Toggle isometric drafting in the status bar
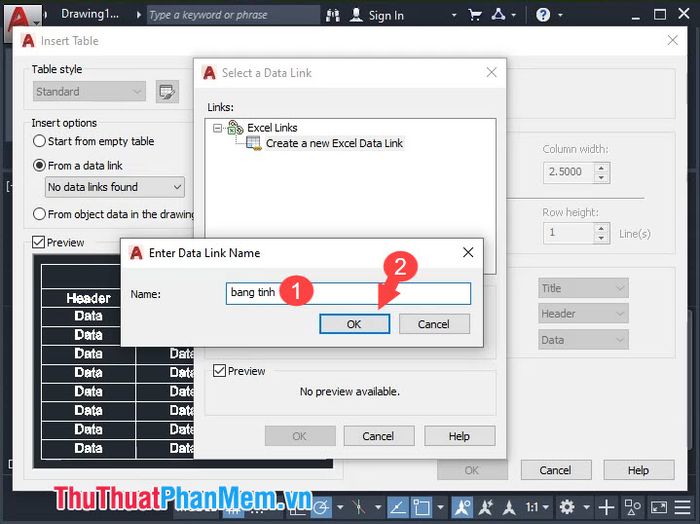 358,507
